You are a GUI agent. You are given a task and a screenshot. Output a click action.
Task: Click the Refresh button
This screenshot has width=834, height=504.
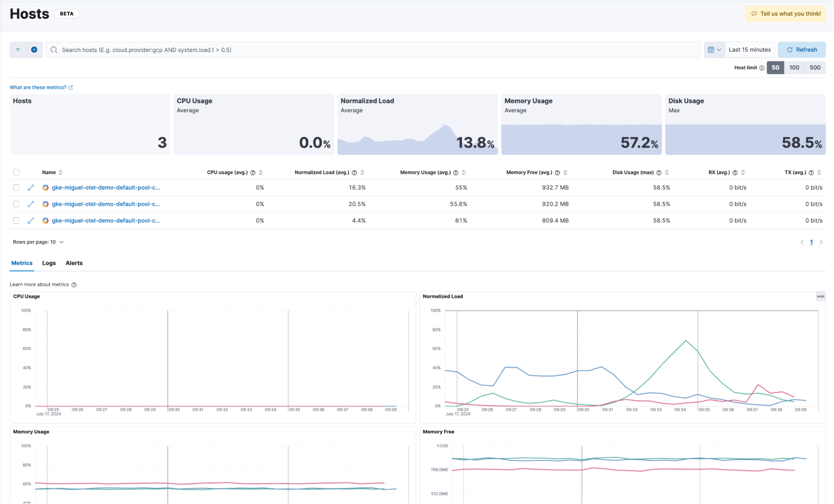point(801,50)
